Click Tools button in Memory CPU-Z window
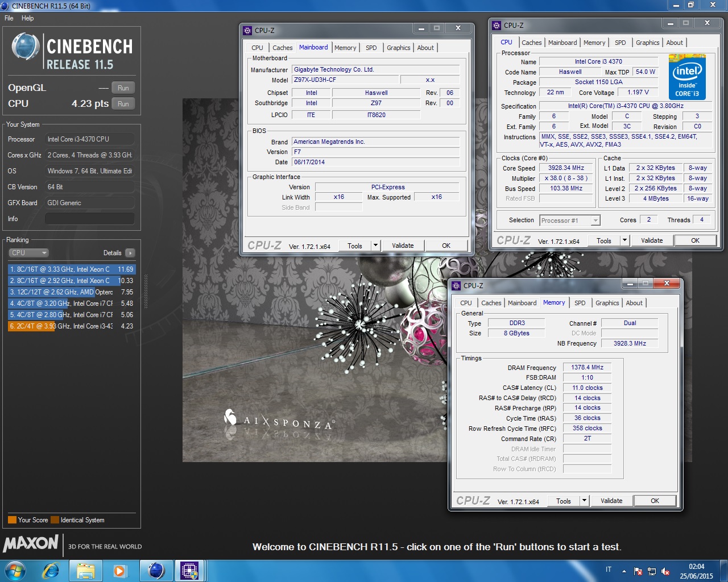 tap(564, 501)
